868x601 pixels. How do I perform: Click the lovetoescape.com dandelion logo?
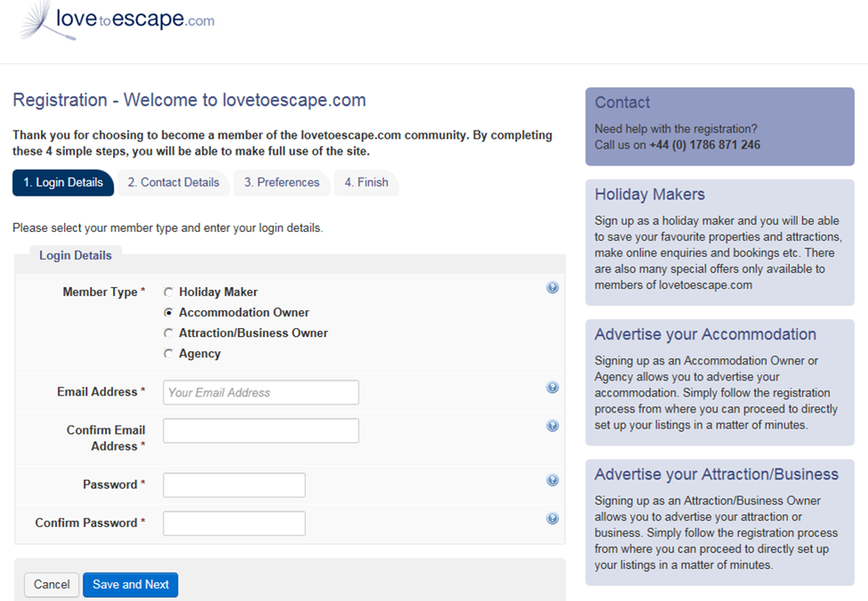pos(117,21)
